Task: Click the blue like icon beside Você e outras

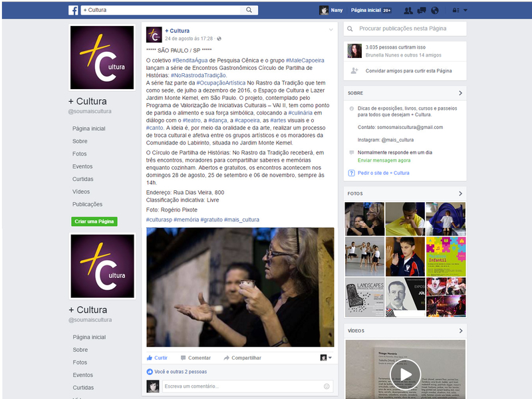Action: [x=150, y=372]
